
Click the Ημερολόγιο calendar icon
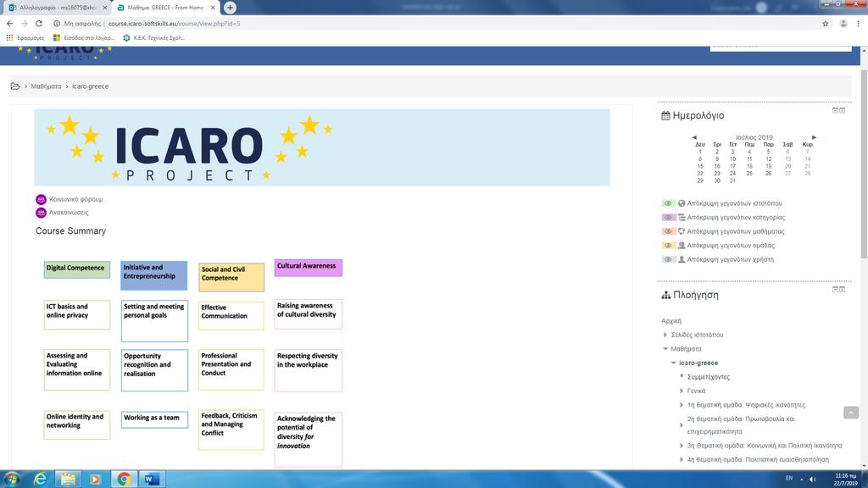pyautogui.click(x=665, y=115)
